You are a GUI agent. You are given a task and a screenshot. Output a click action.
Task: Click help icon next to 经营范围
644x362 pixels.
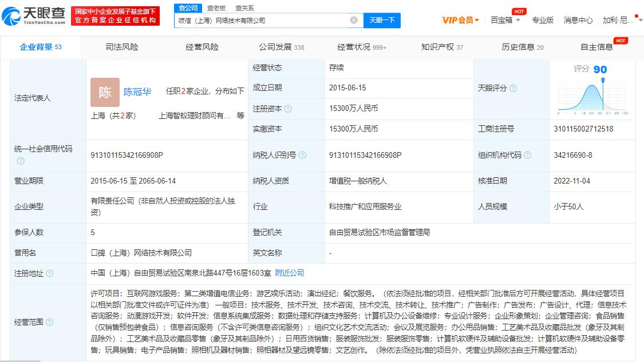(x=49, y=322)
